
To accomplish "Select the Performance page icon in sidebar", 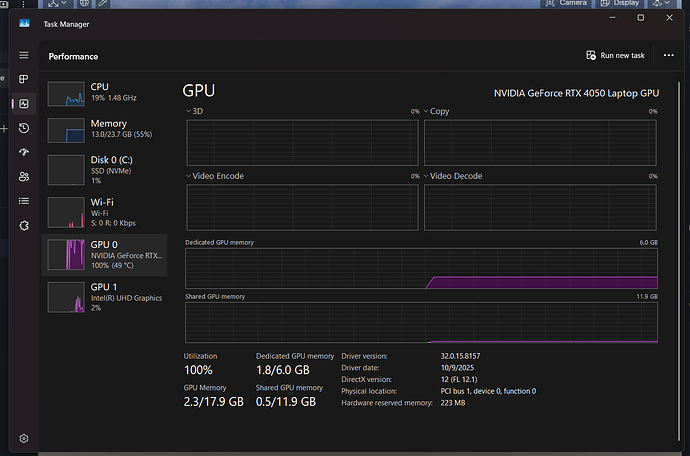I will click(x=24, y=103).
